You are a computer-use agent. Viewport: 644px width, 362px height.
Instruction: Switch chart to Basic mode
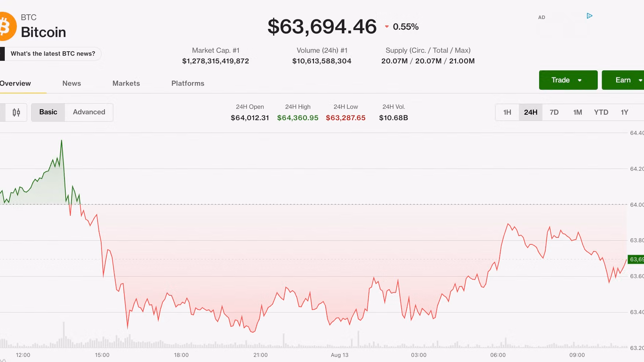pyautogui.click(x=48, y=112)
